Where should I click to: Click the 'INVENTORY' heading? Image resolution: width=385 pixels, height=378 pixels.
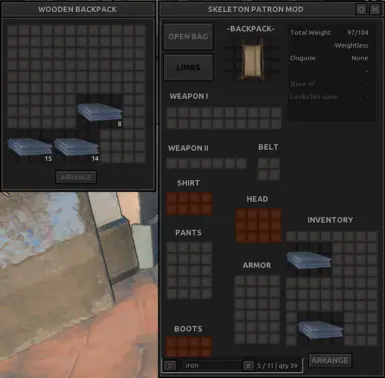pyautogui.click(x=330, y=220)
